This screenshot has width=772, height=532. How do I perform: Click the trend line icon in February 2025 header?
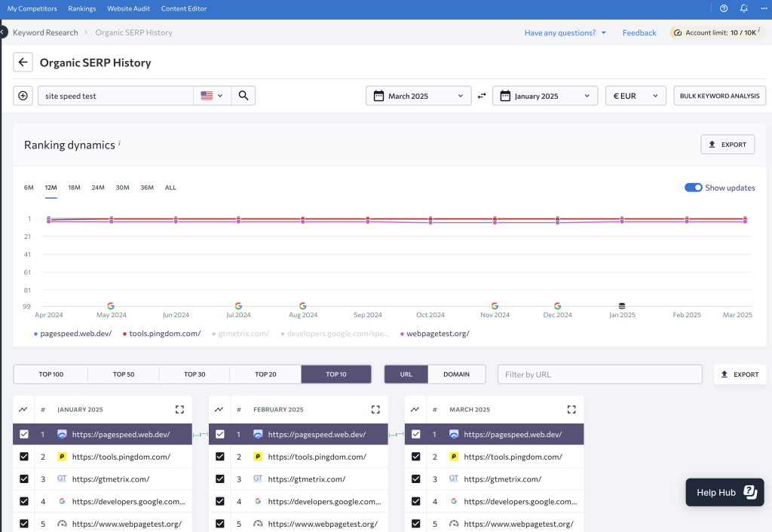point(219,409)
